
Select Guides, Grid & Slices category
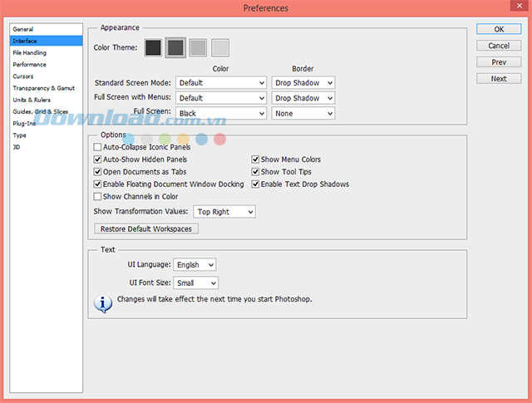pyautogui.click(x=47, y=111)
